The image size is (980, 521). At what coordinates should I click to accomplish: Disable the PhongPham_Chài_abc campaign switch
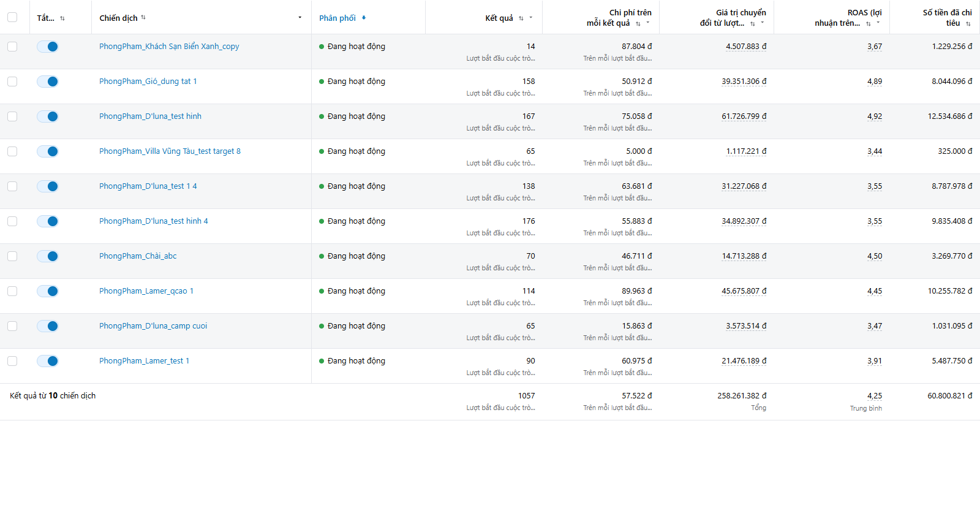click(x=48, y=256)
